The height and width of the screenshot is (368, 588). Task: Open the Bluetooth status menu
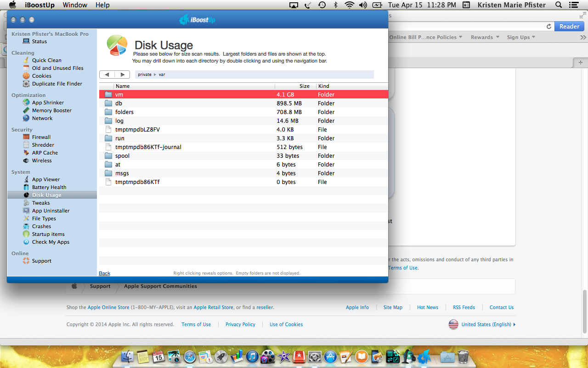point(335,5)
